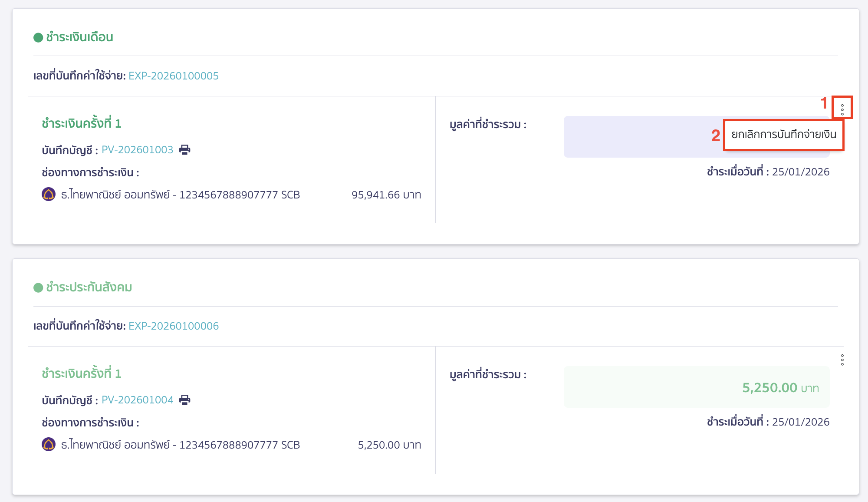This screenshot has width=868, height=502.
Task: Open three-dot menu for social security payment
Action: pyautogui.click(x=842, y=360)
